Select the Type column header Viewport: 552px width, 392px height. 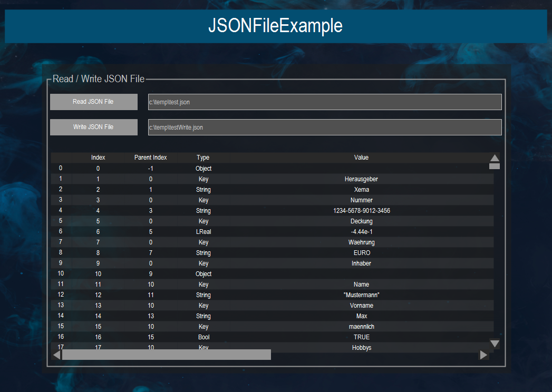[203, 157]
